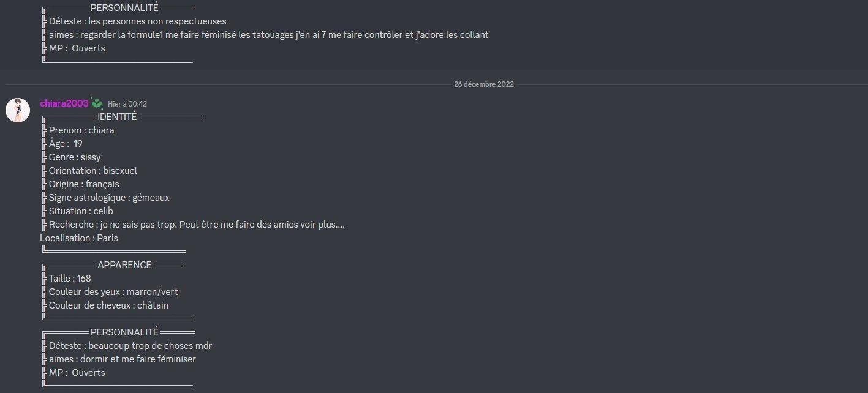
Task: Click the APPARENCE section header
Action: click(x=124, y=265)
